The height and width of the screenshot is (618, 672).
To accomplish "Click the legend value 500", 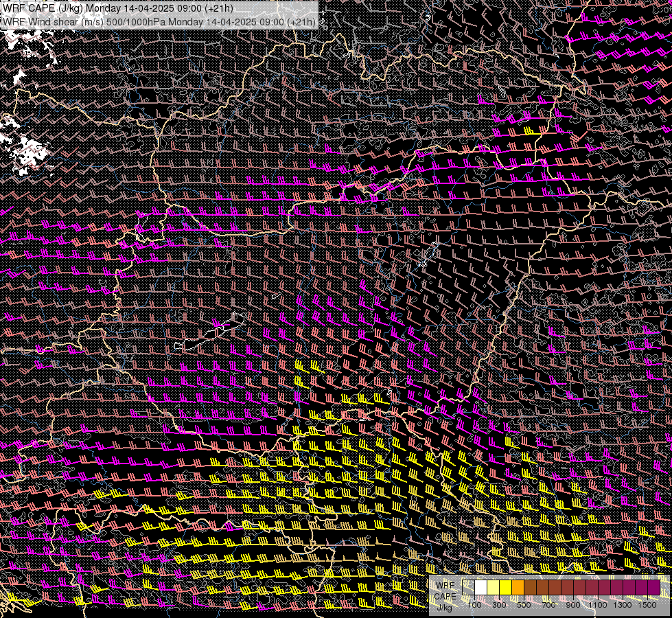I will click(524, 605).
